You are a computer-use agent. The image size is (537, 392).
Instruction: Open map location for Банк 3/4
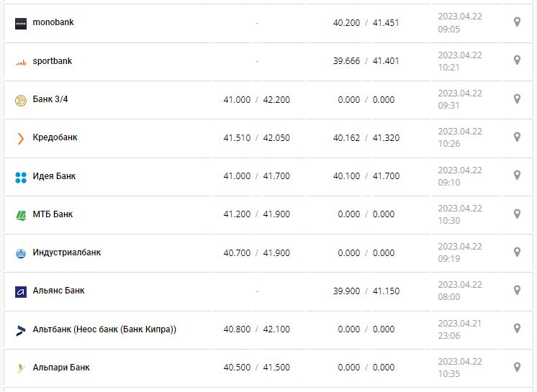click(517, 99)
